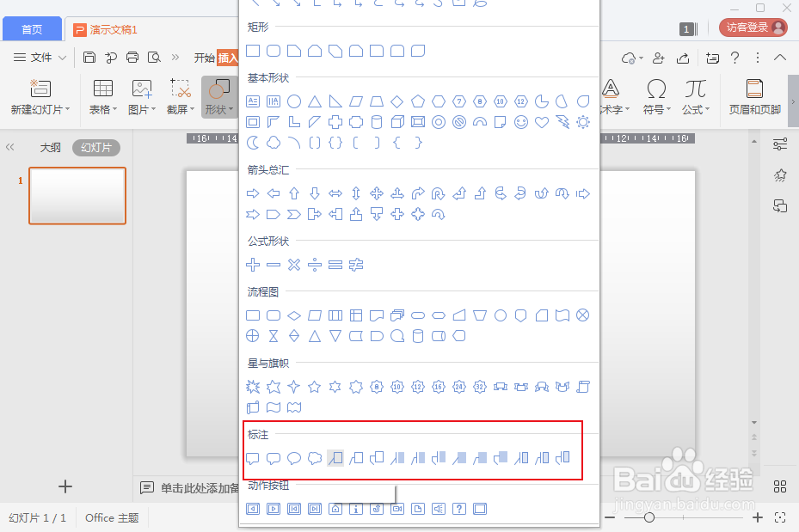
Task: Open the help question mark
Action: pos(734,58)
